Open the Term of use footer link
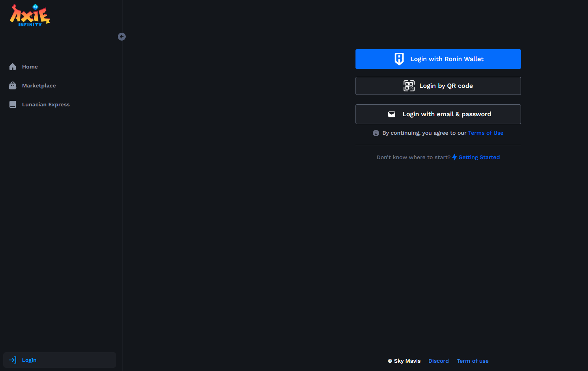The height and width of the screenshot is (371, 588). pos(473,361)
